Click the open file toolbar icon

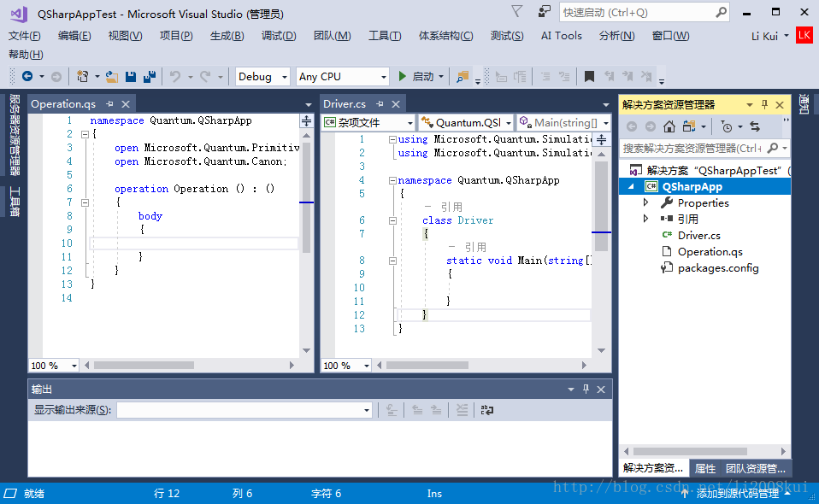112,77
